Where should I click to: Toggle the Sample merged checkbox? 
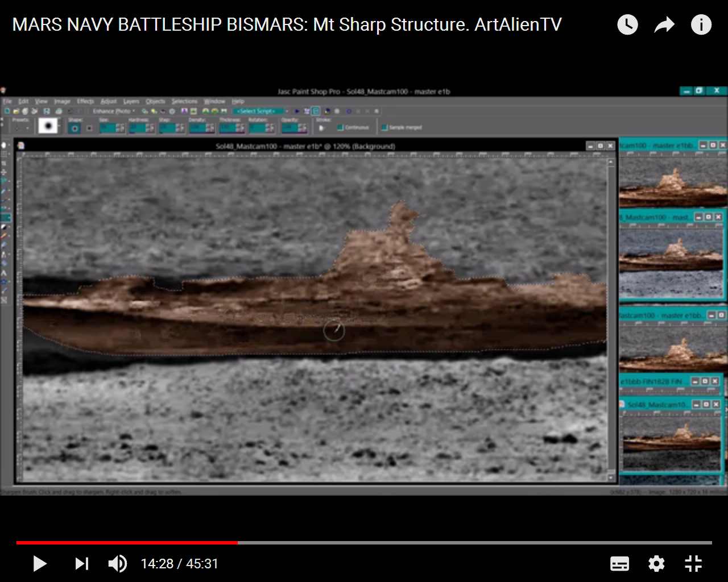[x=384, y=127]
